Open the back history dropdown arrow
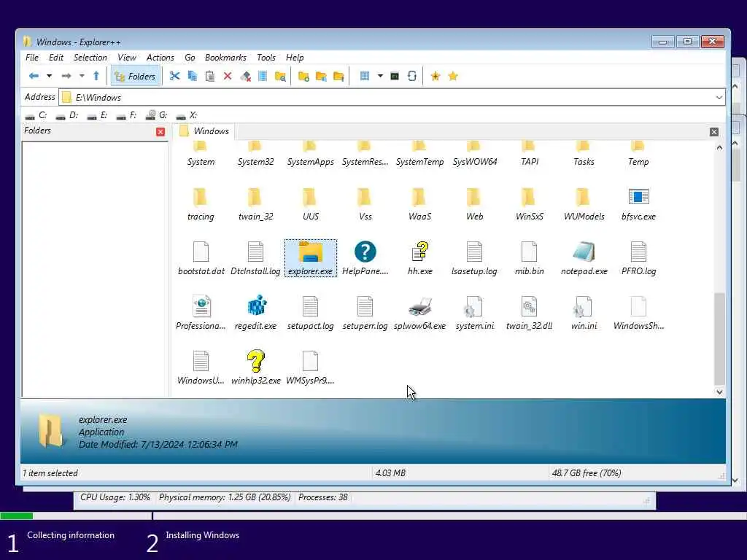 tap(49, 76)
